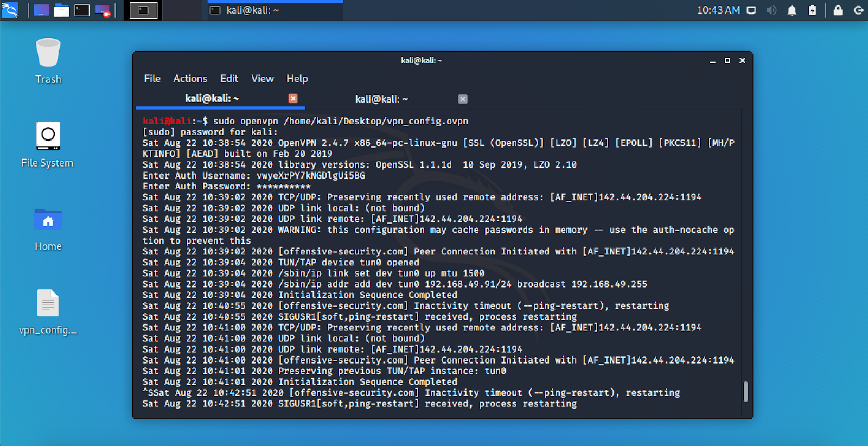868x446 pixels.
Task: Launch the file manager from the top panel
Action: click(62, 10)
